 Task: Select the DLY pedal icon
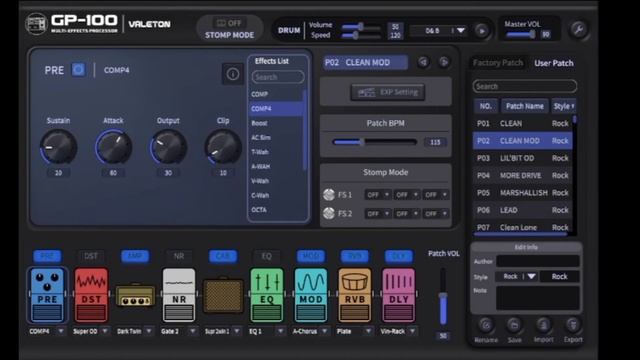398,295
